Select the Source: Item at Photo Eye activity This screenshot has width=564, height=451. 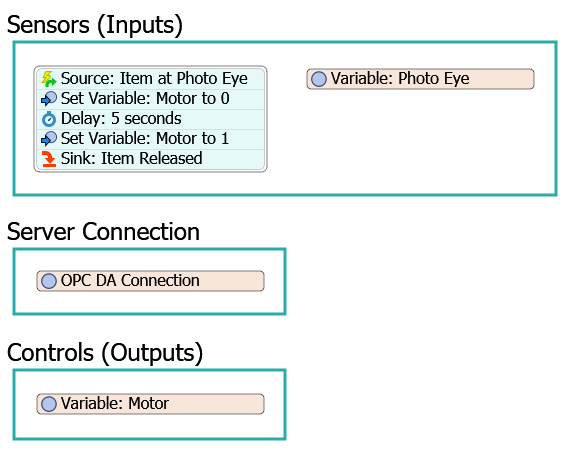[x=151, y=79]
